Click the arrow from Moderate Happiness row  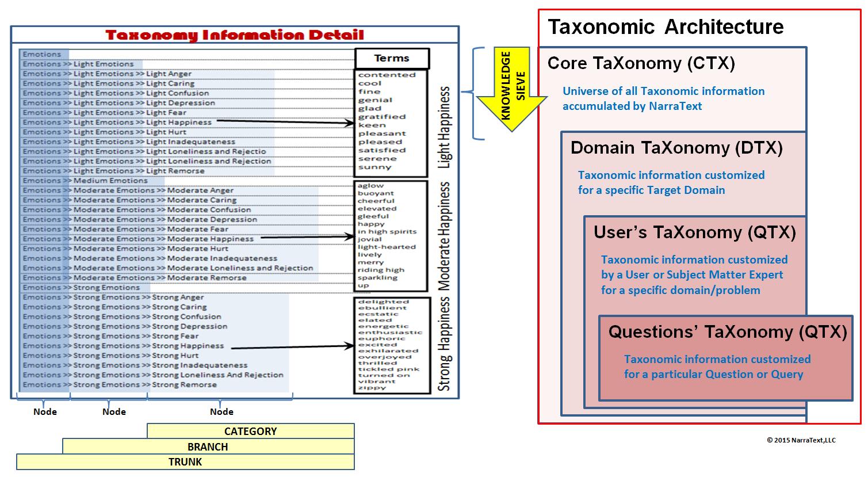(307, 237)
